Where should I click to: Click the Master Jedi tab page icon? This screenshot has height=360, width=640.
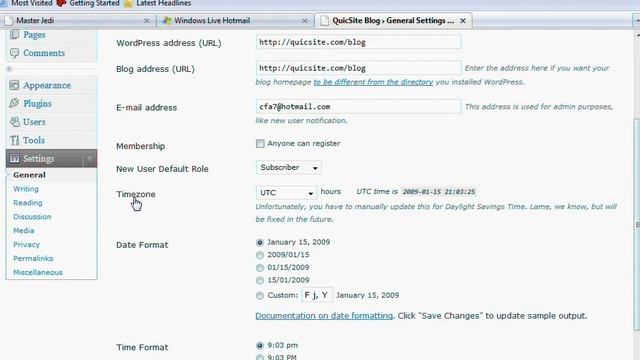[9, 21]
